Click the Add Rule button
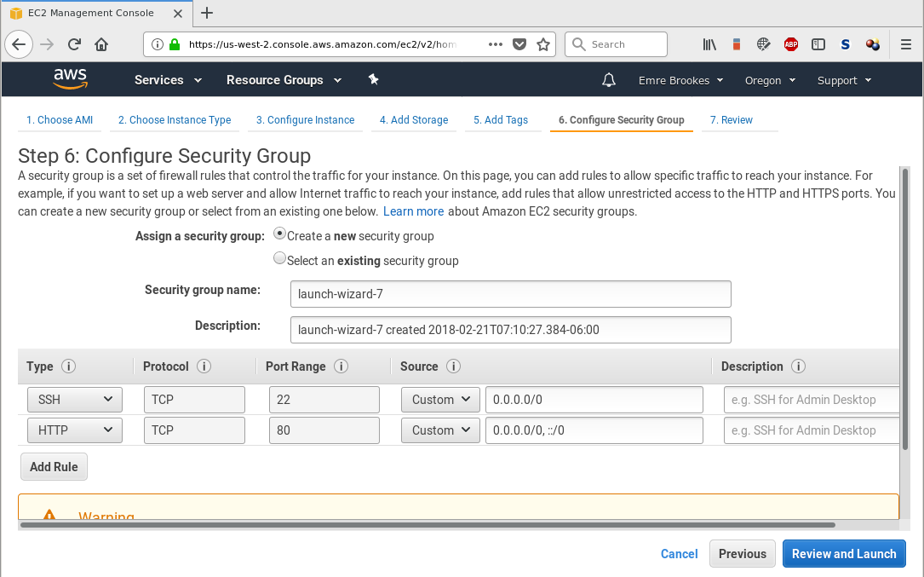Image resolution: width=924 pixels, height=577 pixels. [54, 467]
